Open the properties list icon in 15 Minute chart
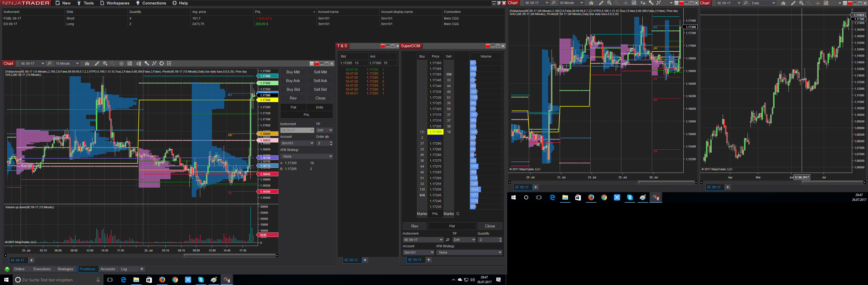 point(169,64)
